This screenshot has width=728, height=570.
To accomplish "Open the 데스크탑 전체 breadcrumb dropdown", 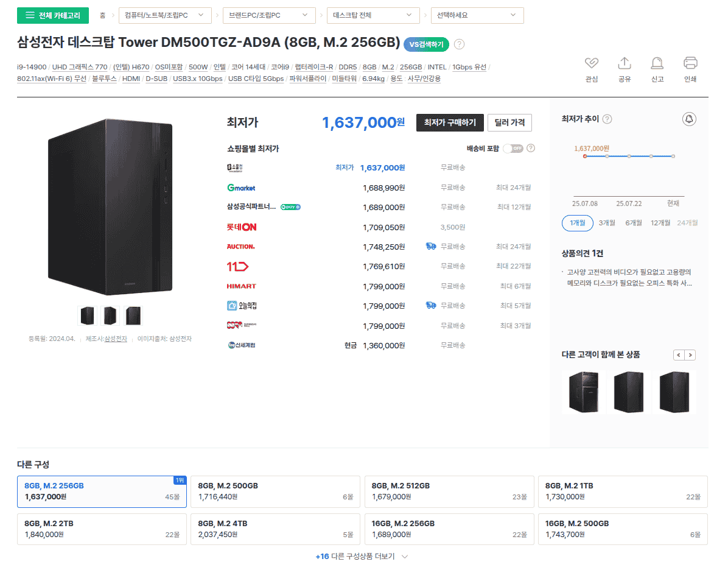I will point(373,15).
